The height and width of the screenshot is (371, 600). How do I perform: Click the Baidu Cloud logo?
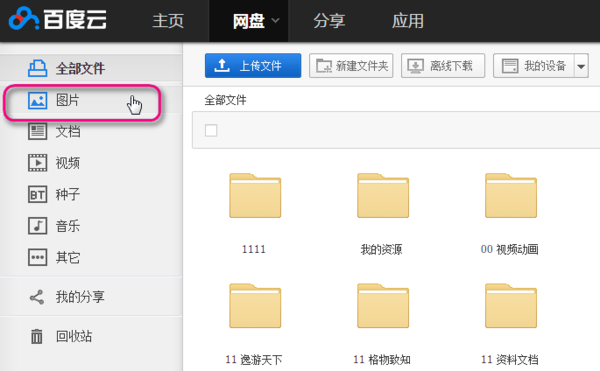[x=57, y=18]
